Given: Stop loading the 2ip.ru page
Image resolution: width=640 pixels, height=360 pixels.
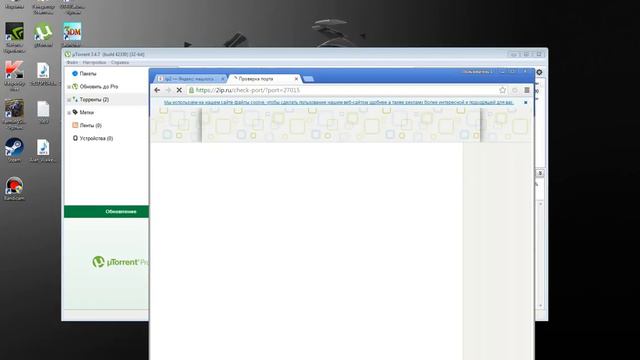Looking at the screenshot, I should [179, 90].
